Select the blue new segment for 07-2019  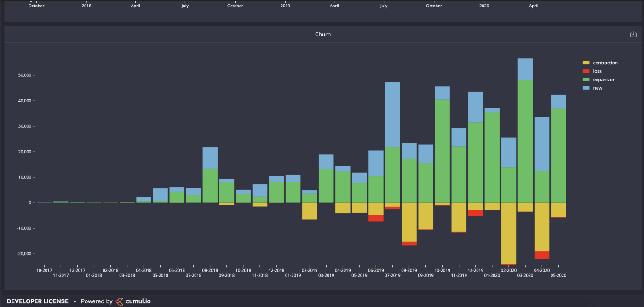point(392,114)
